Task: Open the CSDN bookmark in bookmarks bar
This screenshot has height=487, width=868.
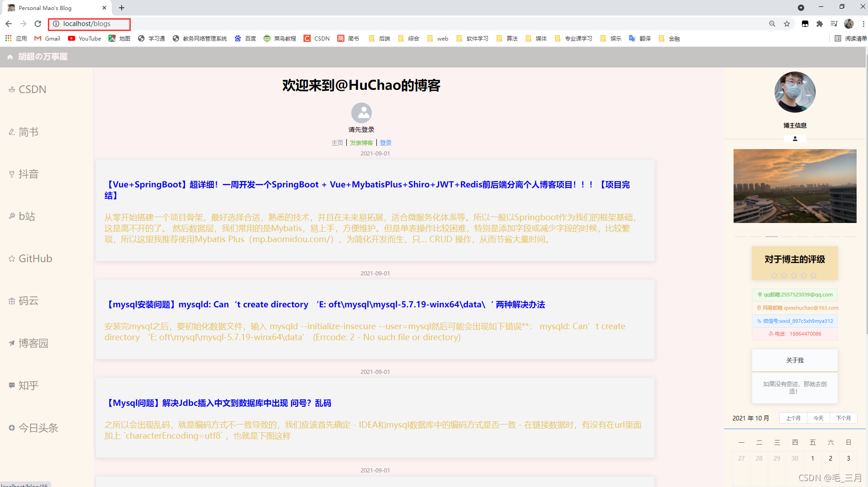Action: click(317, 38)
